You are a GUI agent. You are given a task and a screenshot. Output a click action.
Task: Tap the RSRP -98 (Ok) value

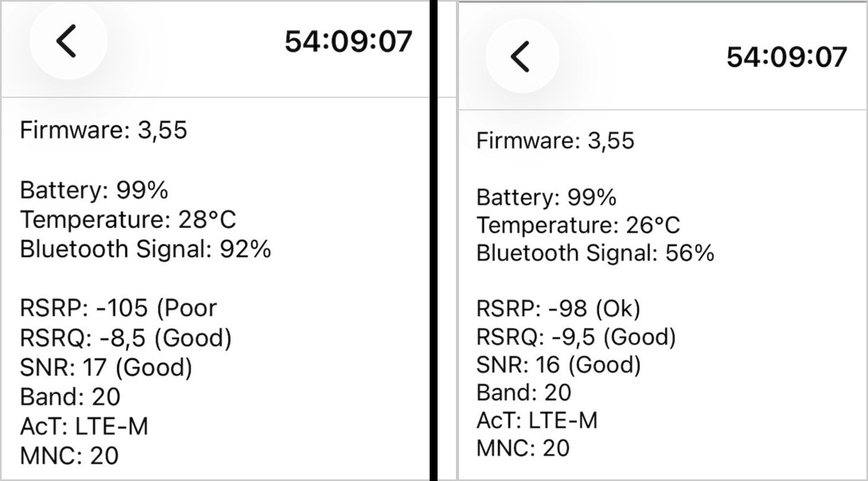tap(559, 308)
